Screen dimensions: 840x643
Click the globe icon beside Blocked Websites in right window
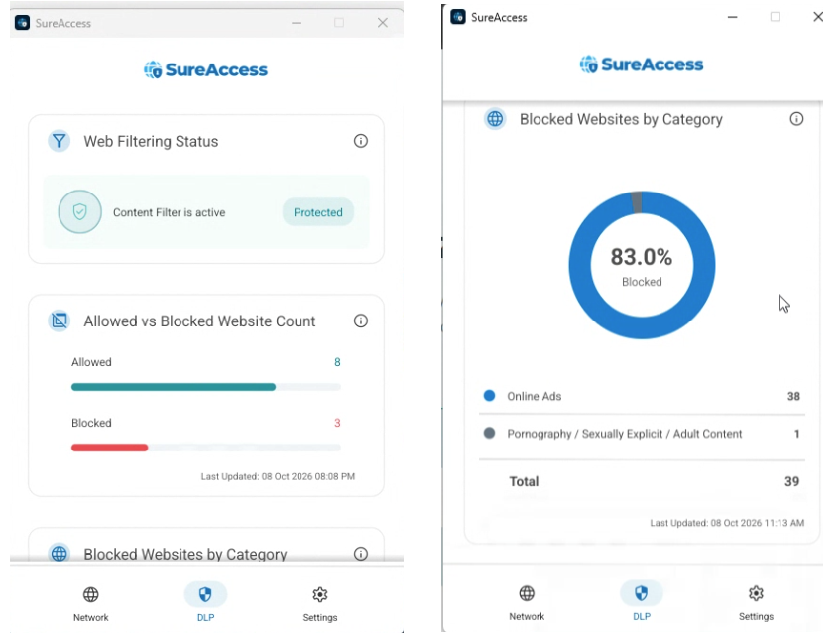click(x=495, y=118)
